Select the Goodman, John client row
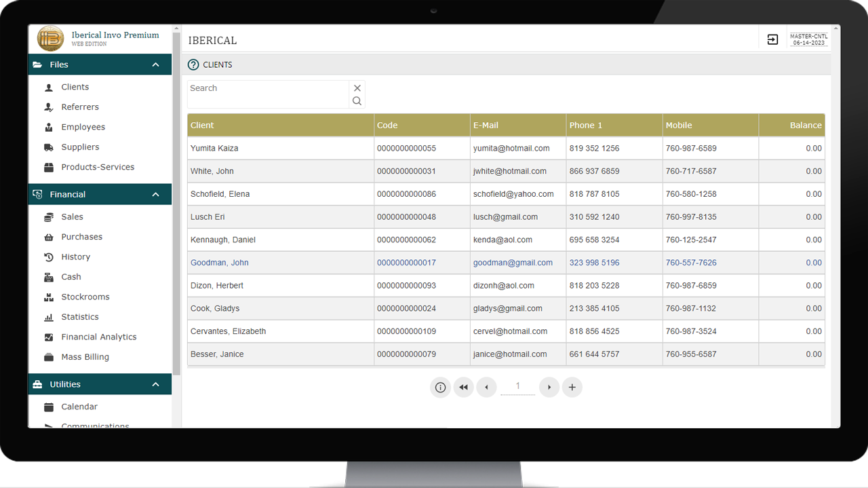The image size is (868, 488). pyautogui.click(x=220, y=263)
